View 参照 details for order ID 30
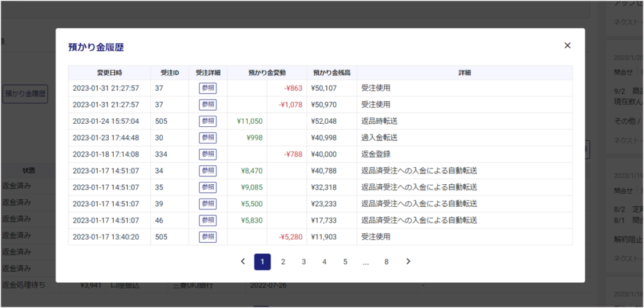The image size is (644, 308). (208, 138)
